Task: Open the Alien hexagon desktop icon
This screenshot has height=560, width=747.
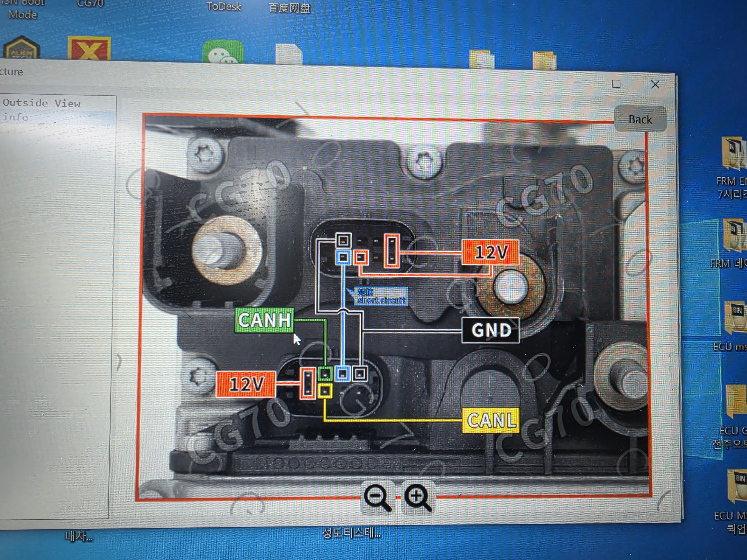Action: point(21,48)
